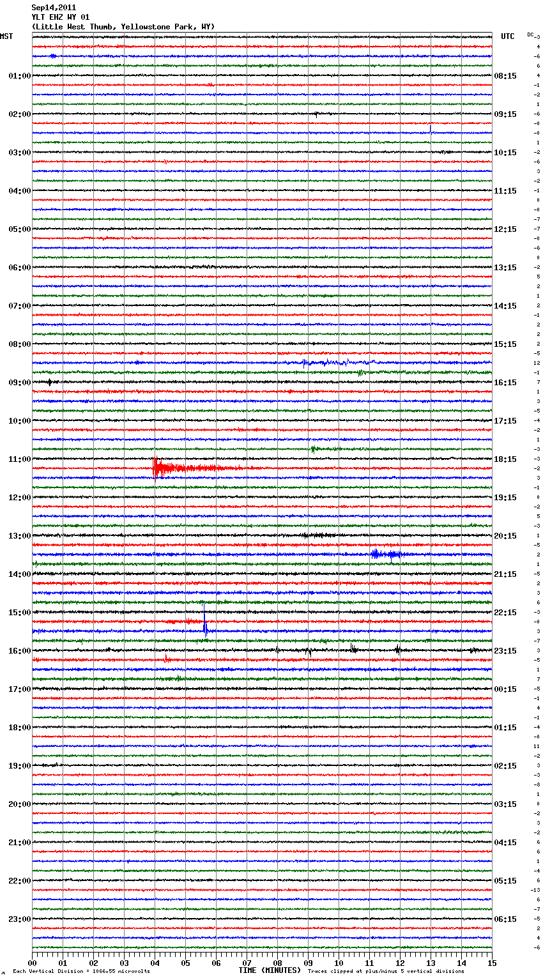Select the 14:00 MST time label
This screenshot has width=543, height=980.
[20, 574]
